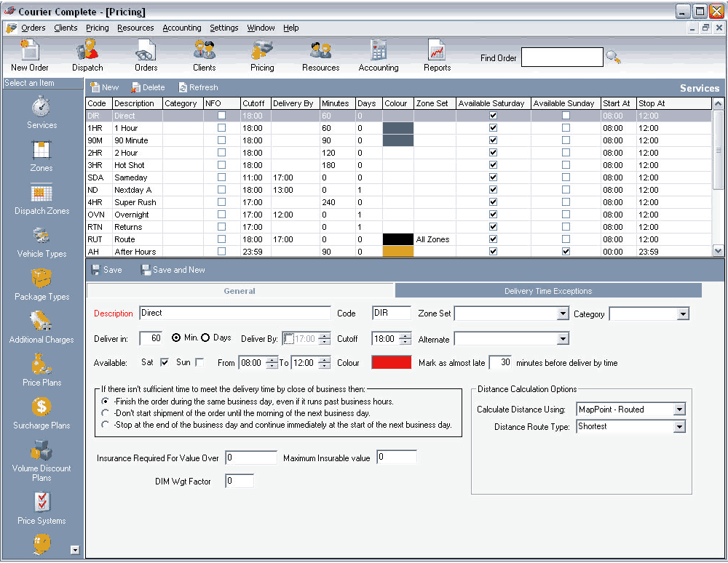Switch to Delivery Time Exceptions tab
Screen dimensions: 728x563
click(x=548, y=291)
